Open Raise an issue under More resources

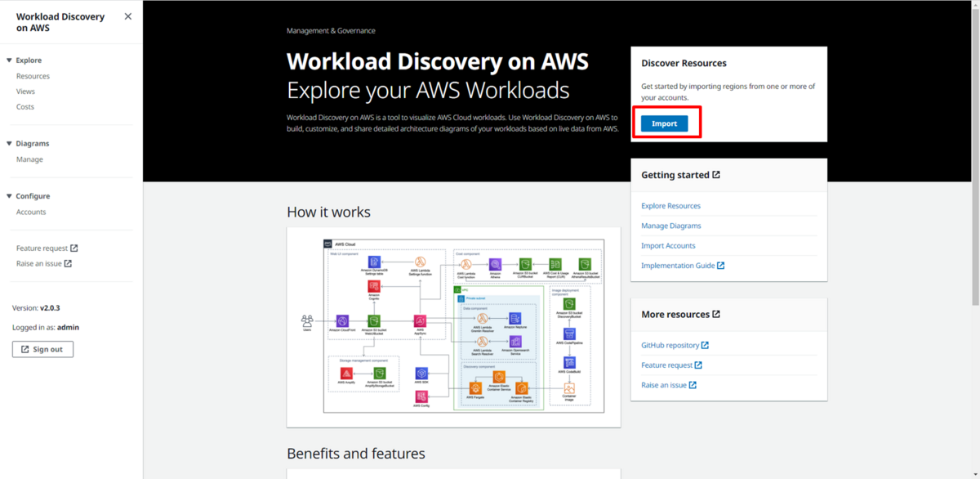(669, 385)
